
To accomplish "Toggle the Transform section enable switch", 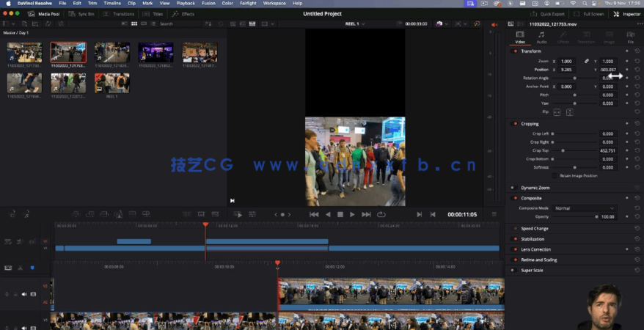I will (515, 51).
